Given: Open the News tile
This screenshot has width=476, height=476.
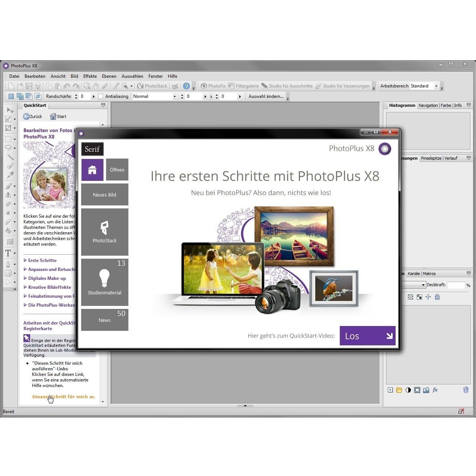Looking at the screenshot, I should (105, 320).
